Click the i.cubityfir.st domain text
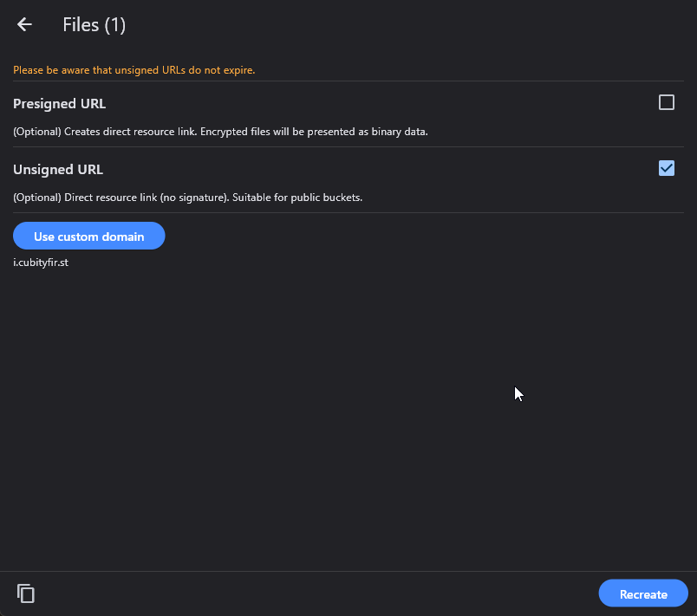697x616 pixels. 41,263
